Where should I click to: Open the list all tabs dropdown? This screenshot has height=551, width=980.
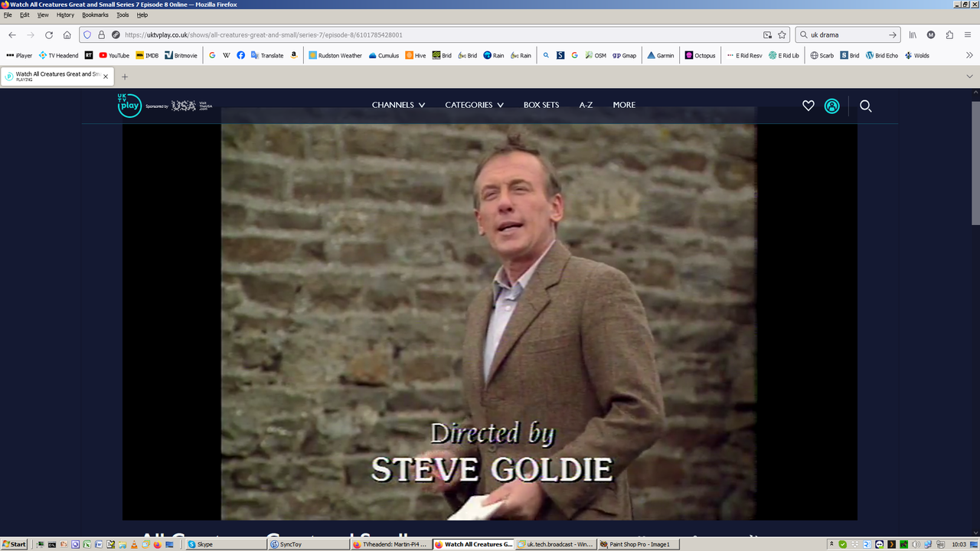tap(969, 77)
